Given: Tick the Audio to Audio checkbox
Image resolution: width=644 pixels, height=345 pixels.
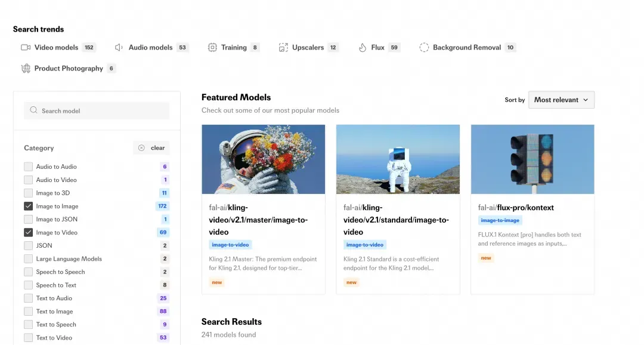Looking at the screenshot, I should coord(29,167).
